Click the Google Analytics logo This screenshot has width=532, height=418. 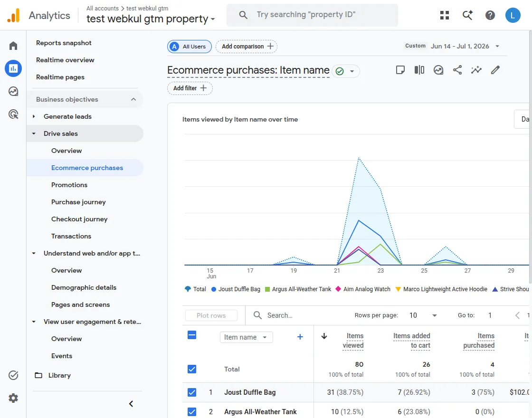click(x=14, y=15)
